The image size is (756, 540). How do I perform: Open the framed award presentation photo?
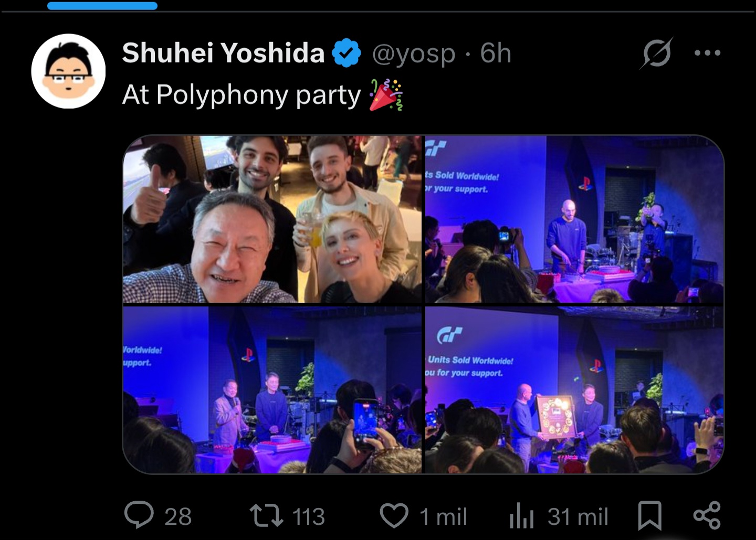[x=574, y=390]
